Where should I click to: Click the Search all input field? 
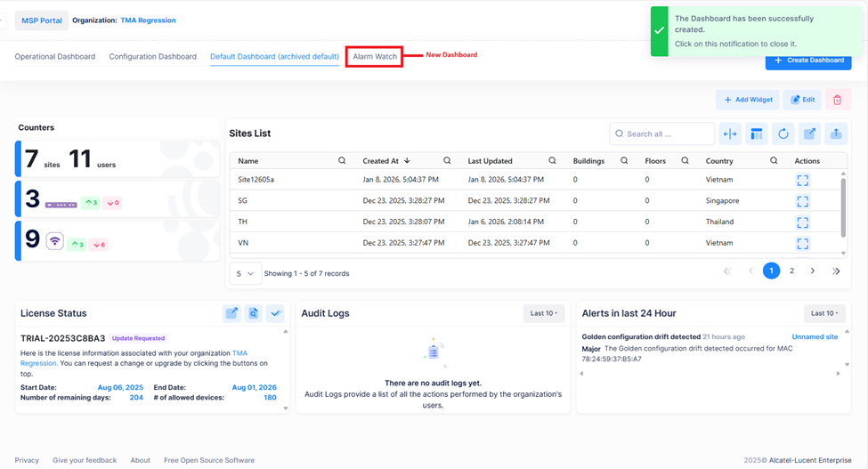pos(662,134)
